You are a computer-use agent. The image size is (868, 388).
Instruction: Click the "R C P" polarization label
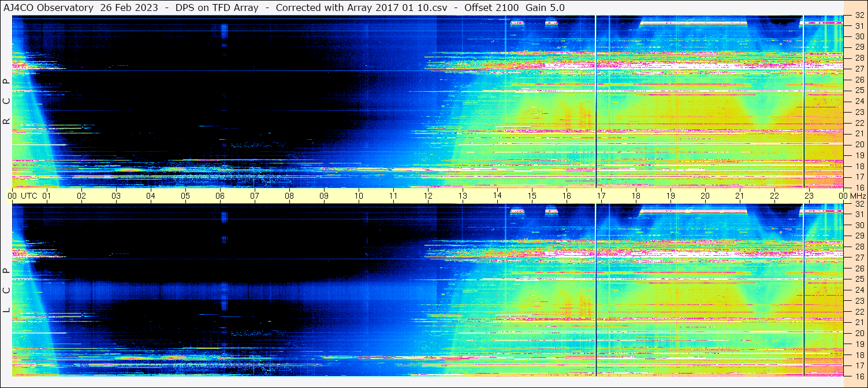6,102
